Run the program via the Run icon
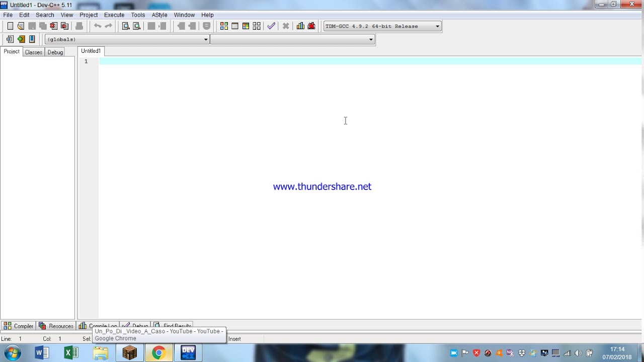644x362 pixels. 235,26
